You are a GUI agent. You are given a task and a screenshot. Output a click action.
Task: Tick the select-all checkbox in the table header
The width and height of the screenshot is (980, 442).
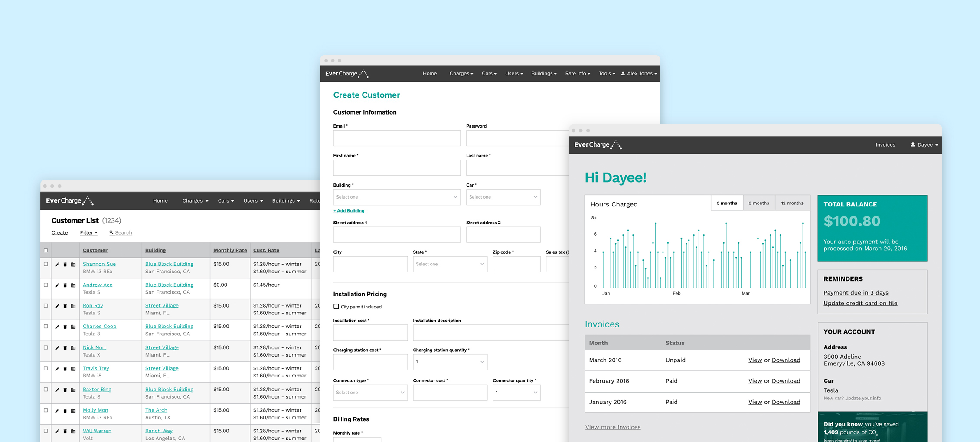[46, 250]
